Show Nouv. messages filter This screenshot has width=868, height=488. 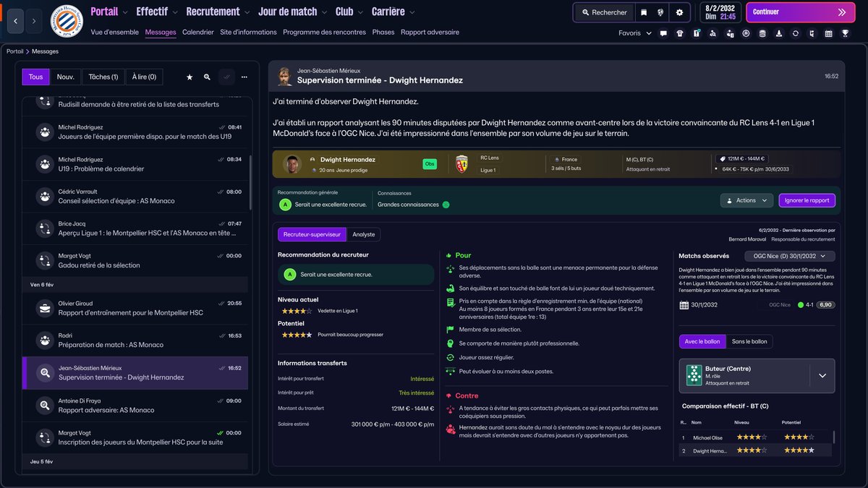[65, 77]
